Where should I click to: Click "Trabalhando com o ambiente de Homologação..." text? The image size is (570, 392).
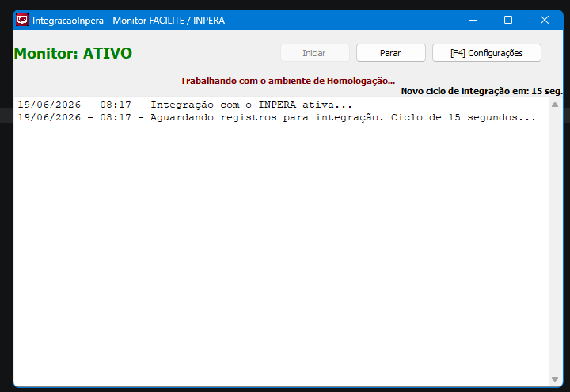287,81
